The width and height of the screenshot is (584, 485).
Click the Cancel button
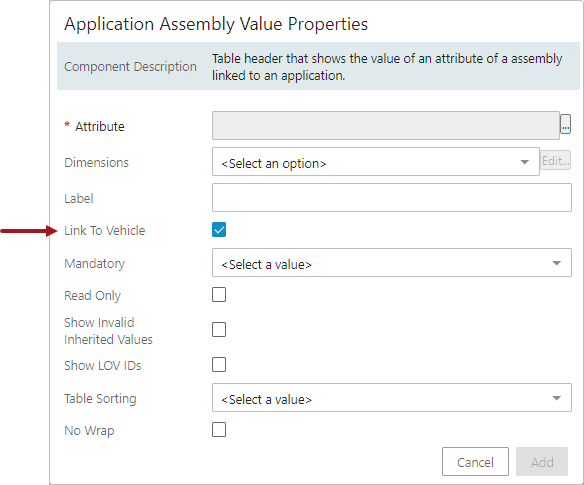click(475, 462)
